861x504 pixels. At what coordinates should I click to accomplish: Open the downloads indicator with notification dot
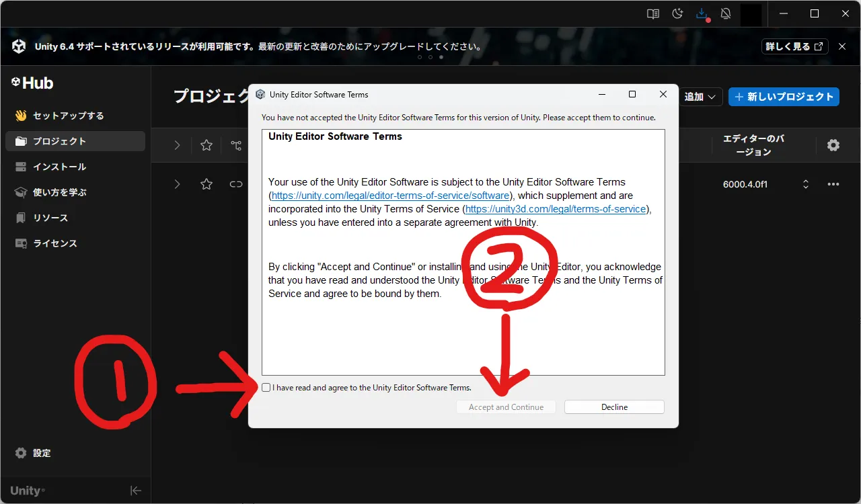coord(702,13)
